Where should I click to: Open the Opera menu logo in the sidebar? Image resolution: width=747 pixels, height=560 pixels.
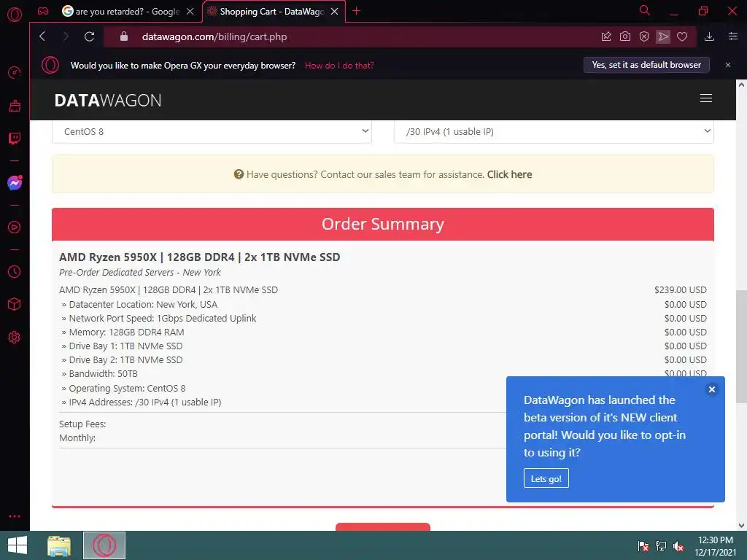click(15, 15)
